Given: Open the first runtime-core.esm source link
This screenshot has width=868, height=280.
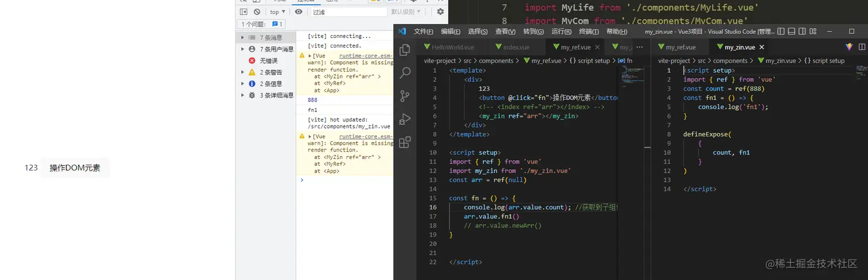Looking at the screenshot, I should click(366, 56).
